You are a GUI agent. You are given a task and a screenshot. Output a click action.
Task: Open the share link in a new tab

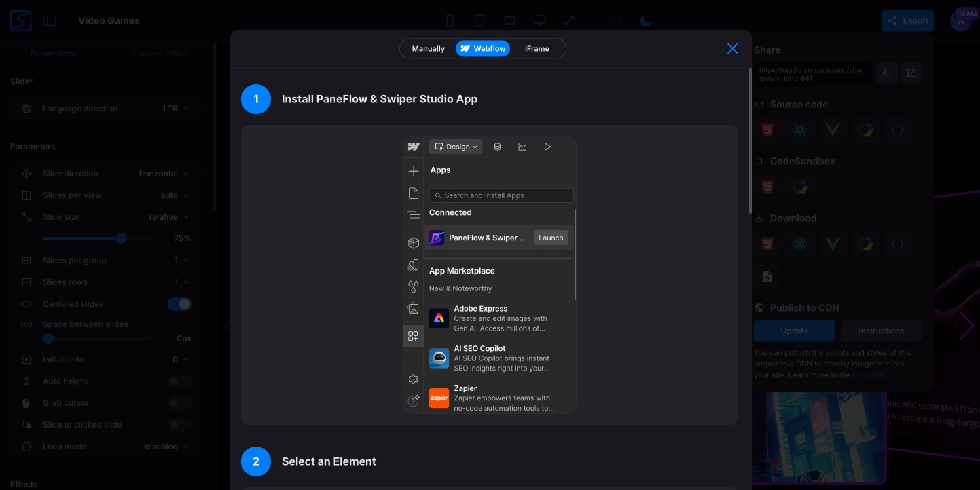tap(911, 73)
